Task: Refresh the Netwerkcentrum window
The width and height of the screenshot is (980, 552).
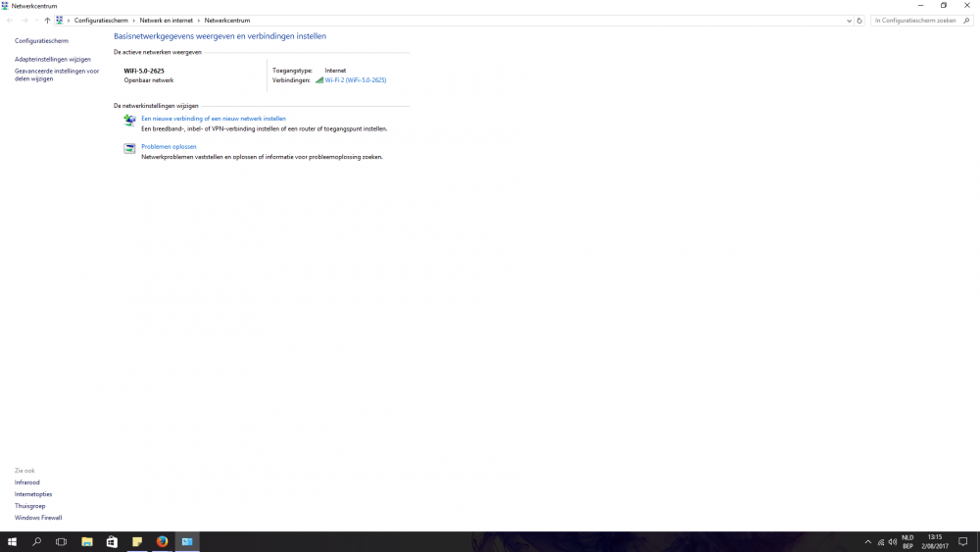Action: tap(859, 21)
